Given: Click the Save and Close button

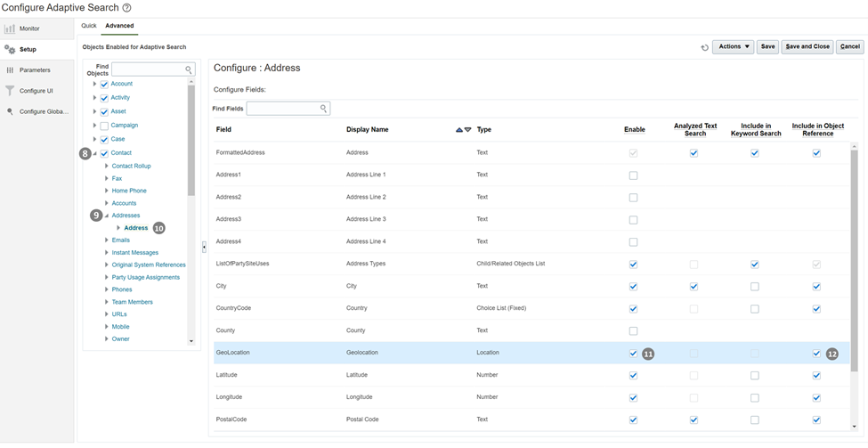Looking at the screenshot, I should [807, 46].
